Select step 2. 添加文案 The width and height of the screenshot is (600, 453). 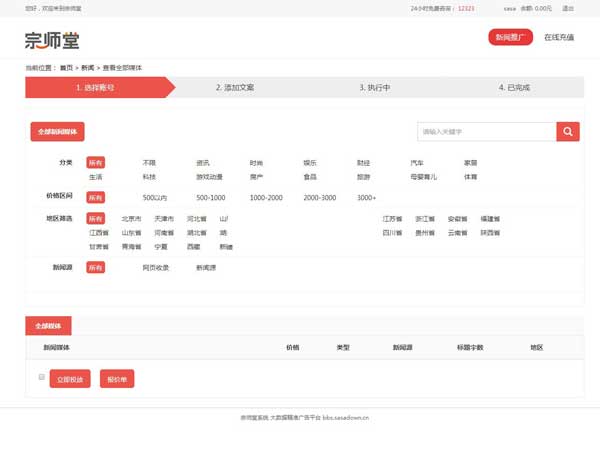[x=235, y=87]
